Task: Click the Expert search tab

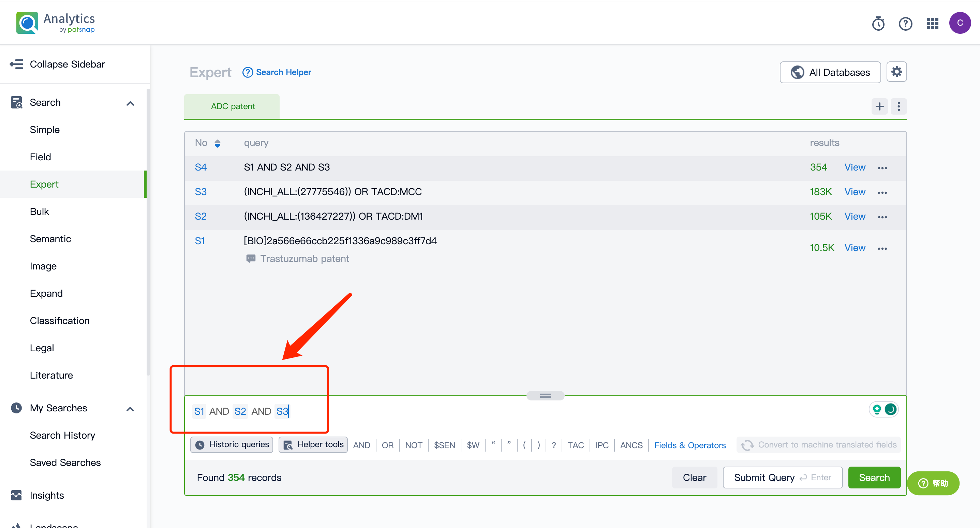Action: coord(44,184)
